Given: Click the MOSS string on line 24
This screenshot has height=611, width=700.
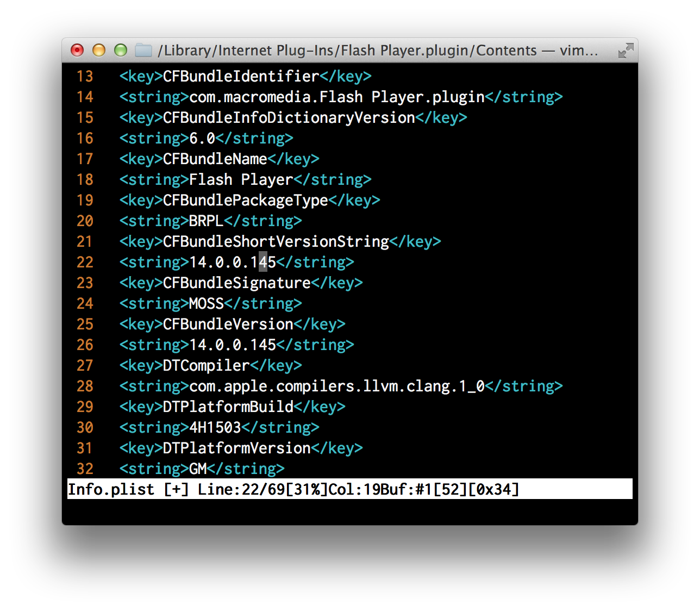Looking at the screenshot, I should [x=207, y=303].
